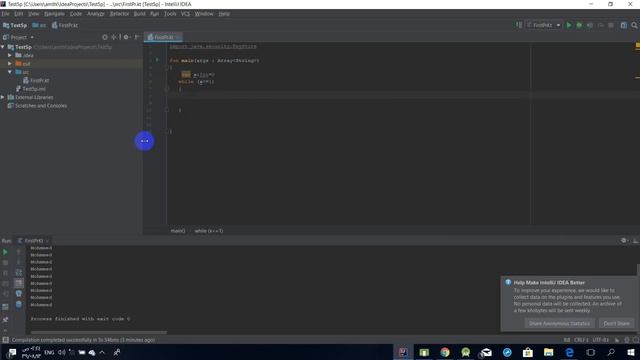Stop the process from the top toolbar
The height and width of the screenshot is (360, 640).
click(x=611, y=25)
